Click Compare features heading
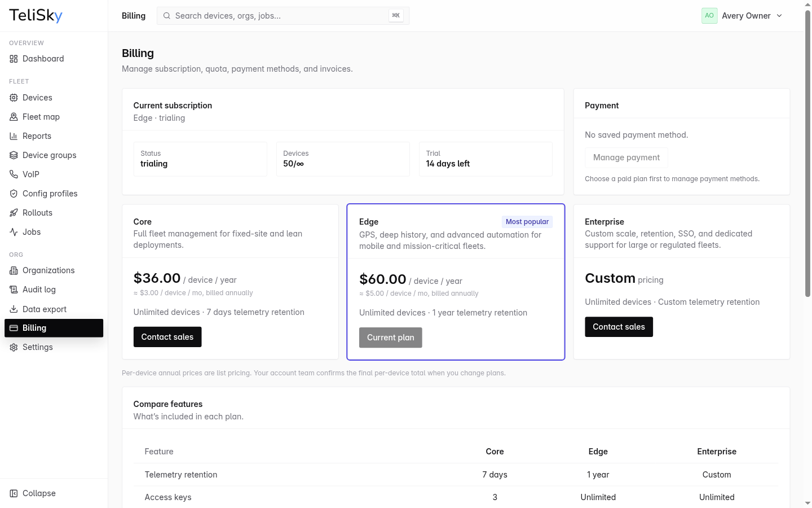812x508 pixels. (168, 404)
